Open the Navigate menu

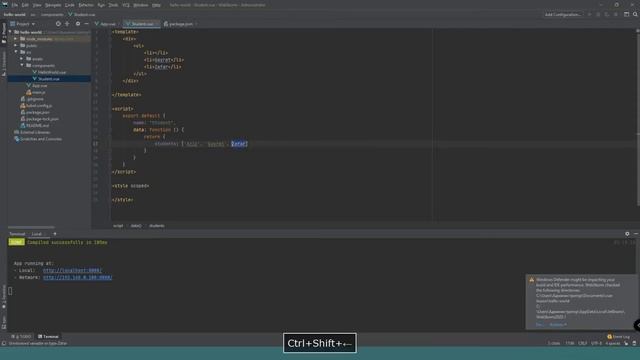(x=53, y=5)
